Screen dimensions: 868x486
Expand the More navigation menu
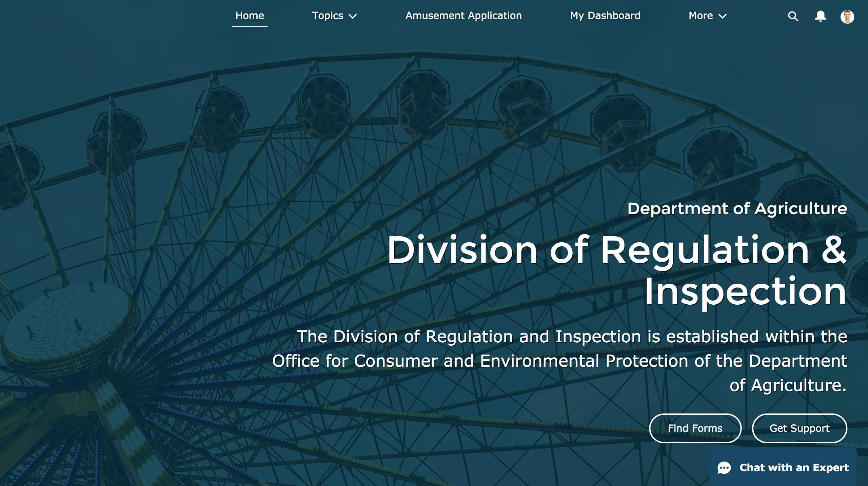(707, 16)
